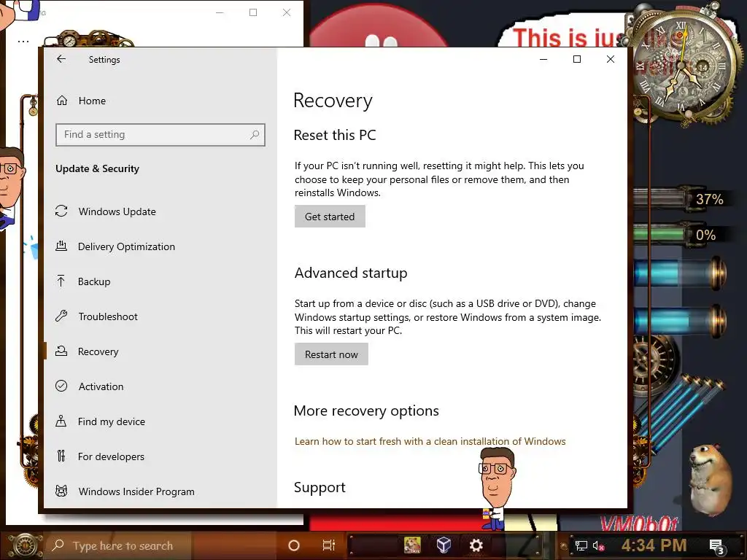Maximize the Settings window

[577, 59]
